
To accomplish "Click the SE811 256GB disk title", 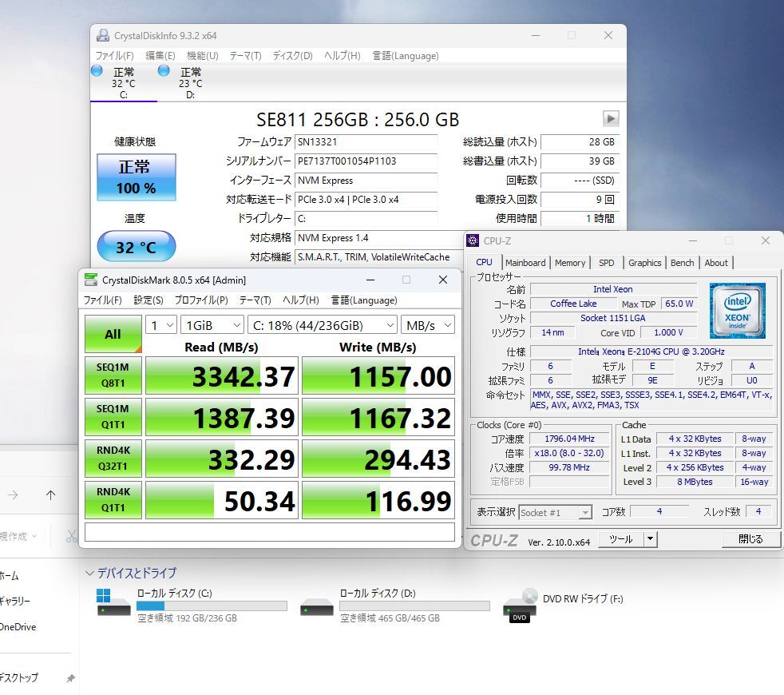I will tap(358, 120).
